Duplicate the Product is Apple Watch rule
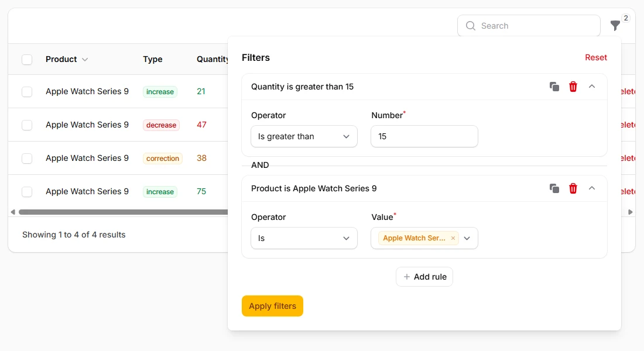 point(554,188)
